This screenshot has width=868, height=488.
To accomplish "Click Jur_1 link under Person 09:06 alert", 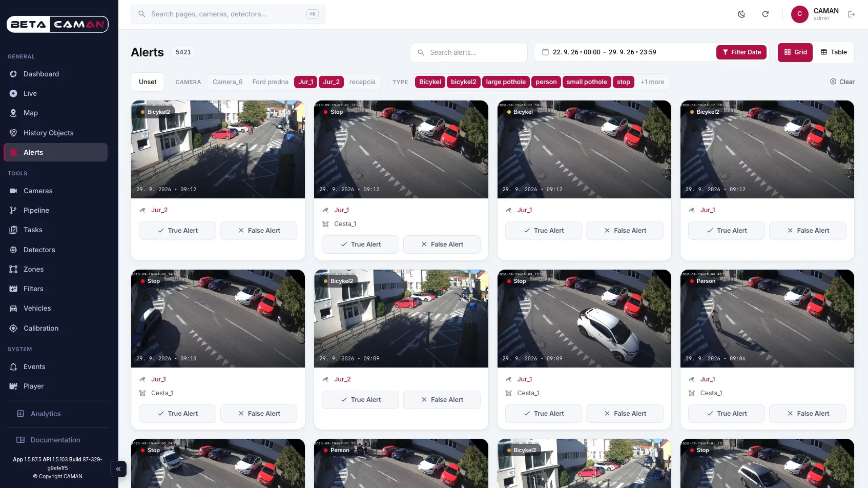I will 708,379.
